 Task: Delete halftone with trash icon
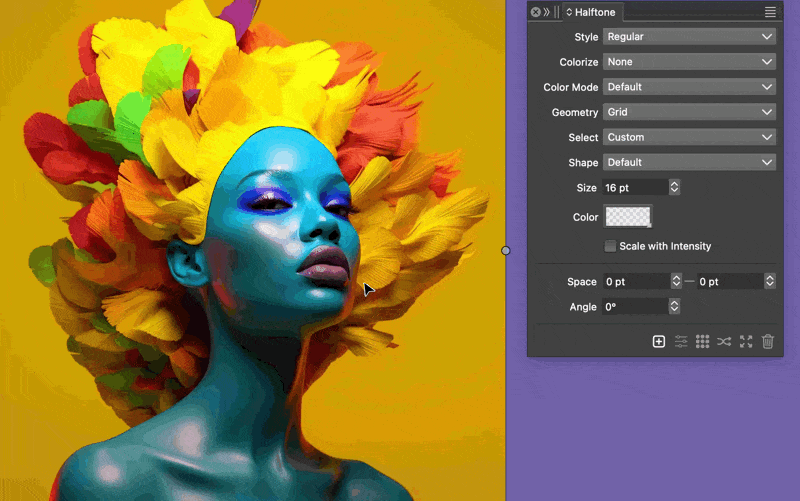[x=768, y=342]
